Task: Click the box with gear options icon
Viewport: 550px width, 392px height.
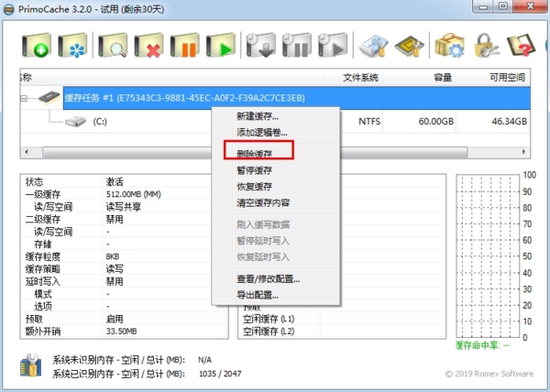Action: coord(449,45)
